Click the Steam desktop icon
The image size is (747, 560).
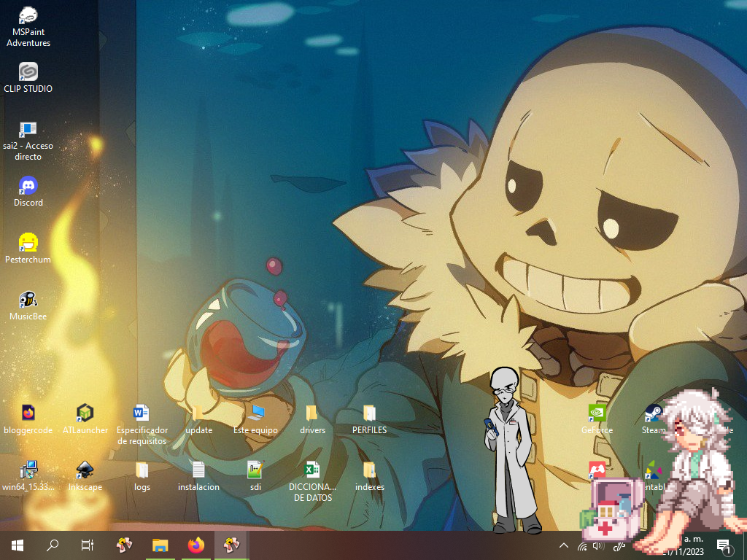[x=653, y=413]
